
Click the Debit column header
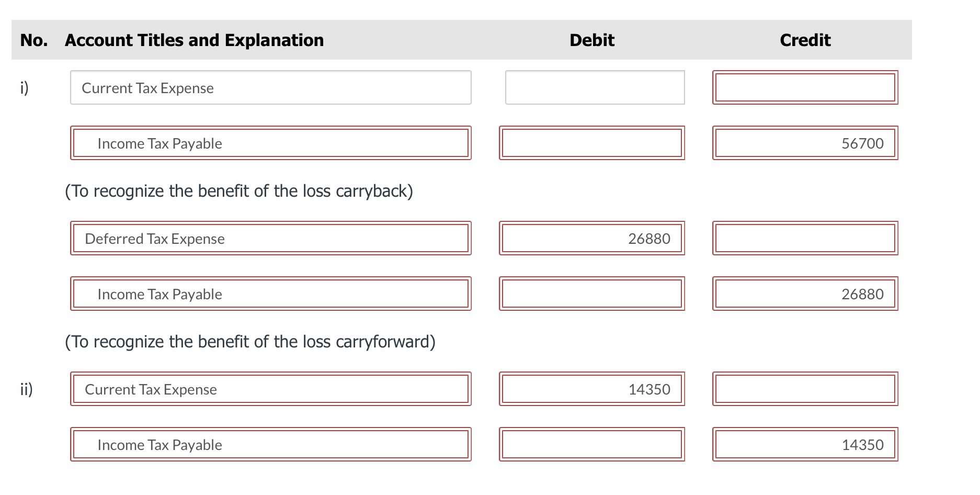click(x=591, y=40)
